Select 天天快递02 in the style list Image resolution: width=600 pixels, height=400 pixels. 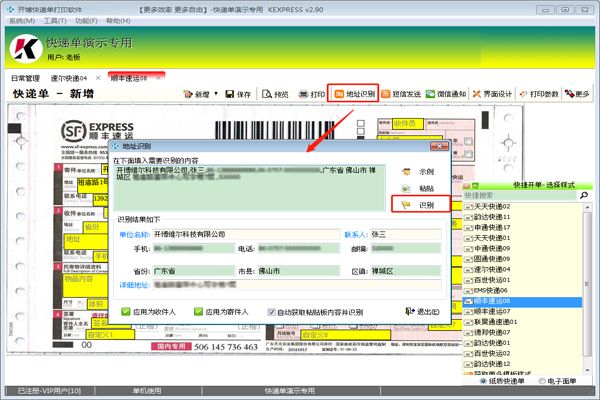coord(523,207)
